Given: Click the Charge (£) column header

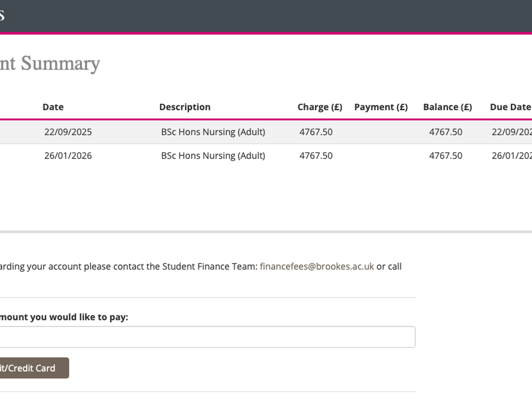Looking at the screenshot, I should (320, 107).
